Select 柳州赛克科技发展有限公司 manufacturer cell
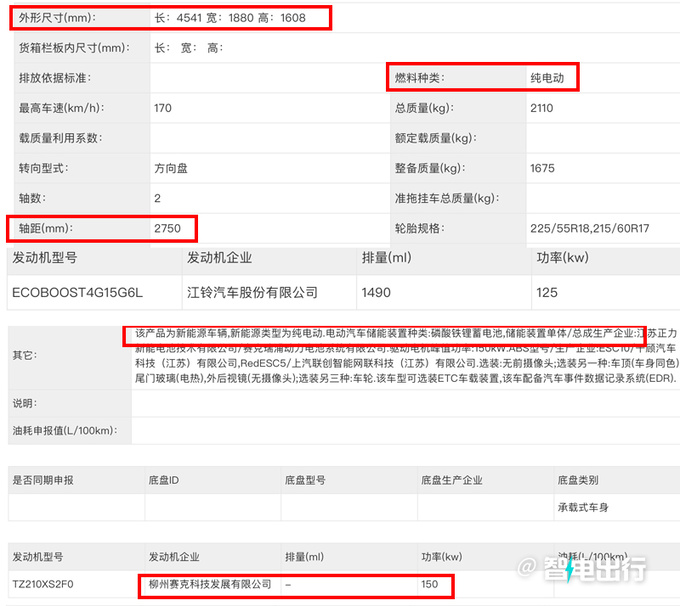680x606 pixels. click(210, 584)
